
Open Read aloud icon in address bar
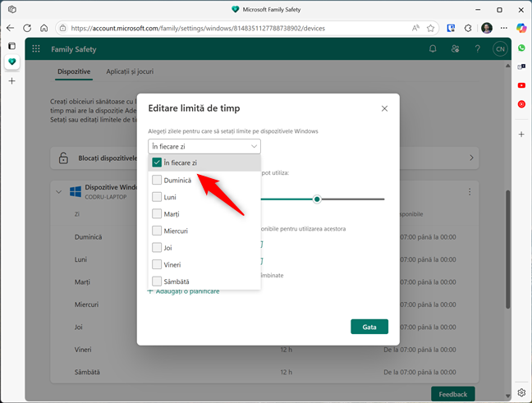point(415,29)
